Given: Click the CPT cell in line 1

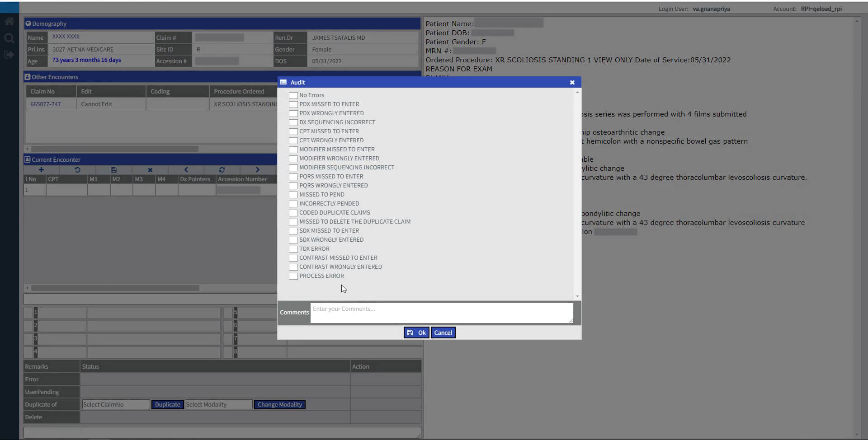Looking at the screenshot, I should pos(66,190).
